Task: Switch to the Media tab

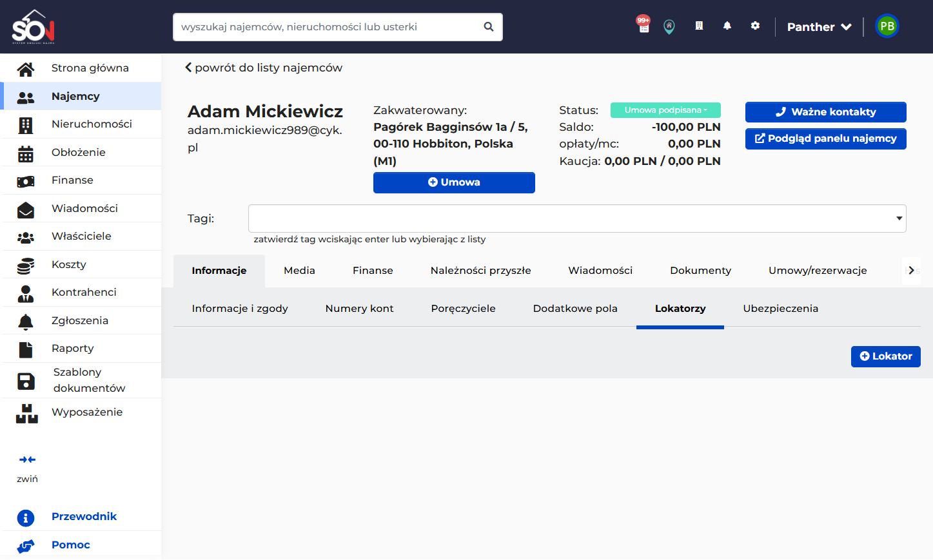Action: pos(299,271)
